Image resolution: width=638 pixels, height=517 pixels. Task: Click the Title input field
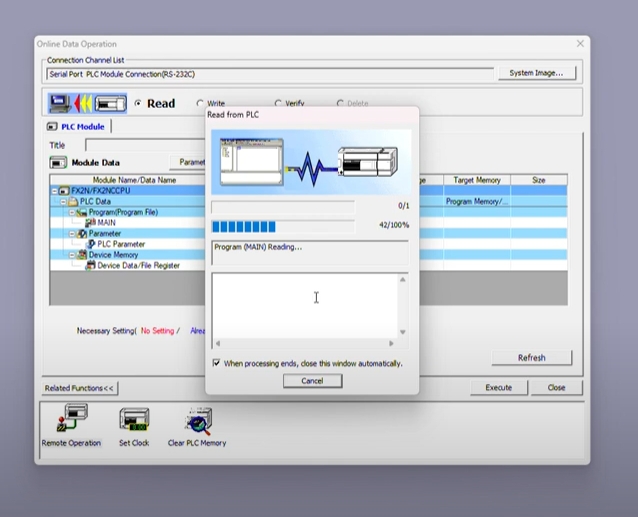[140, 145]
